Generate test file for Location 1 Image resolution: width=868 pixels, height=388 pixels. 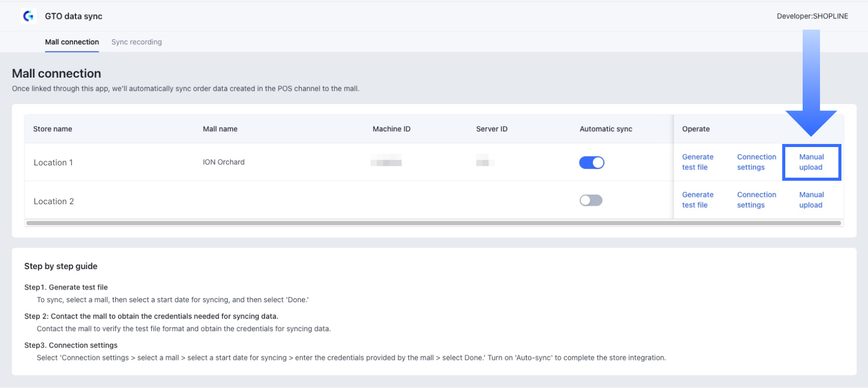coord(697,162)
